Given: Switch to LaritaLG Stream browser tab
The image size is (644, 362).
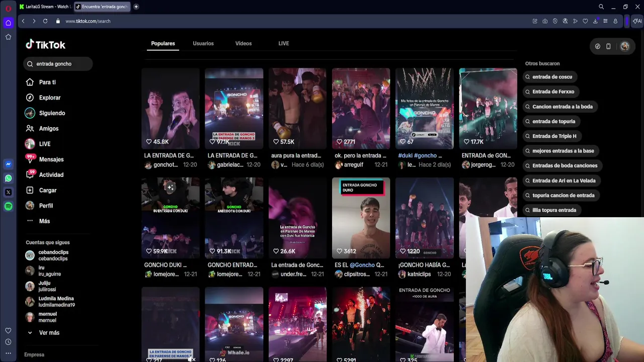Looking at the screenshot, I should coord(45,7).
